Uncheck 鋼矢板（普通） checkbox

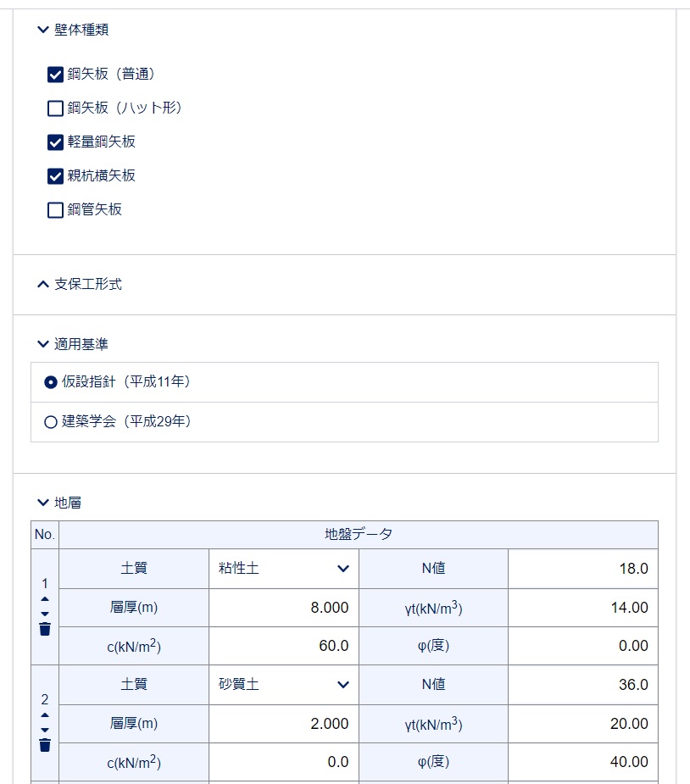[x=55, y=75]
